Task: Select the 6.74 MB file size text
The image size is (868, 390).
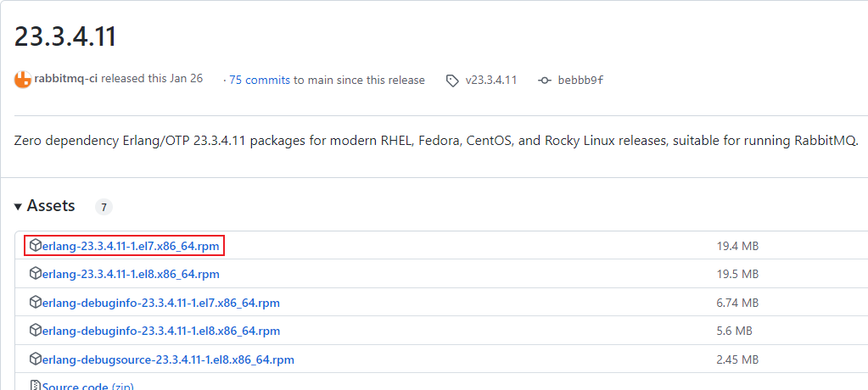Action: point(737,304)
